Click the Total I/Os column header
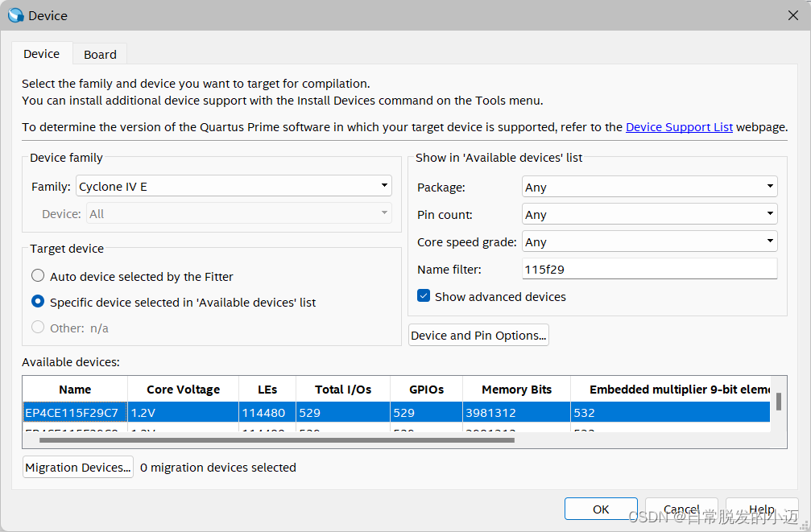The height and width of the screenshot is (532, 811). point(343,390)
